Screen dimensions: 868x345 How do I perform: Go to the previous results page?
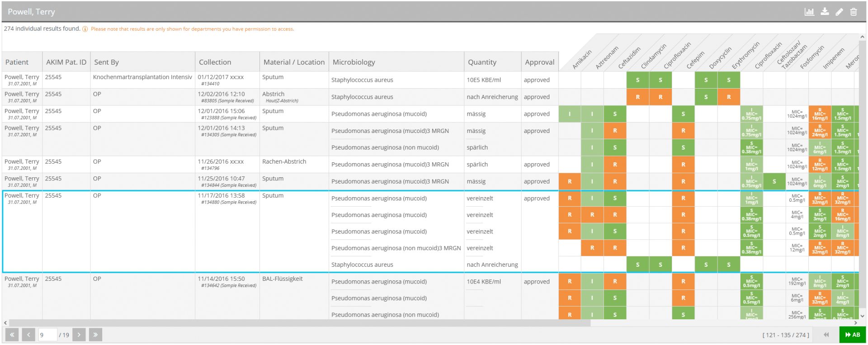pos(28,335)
